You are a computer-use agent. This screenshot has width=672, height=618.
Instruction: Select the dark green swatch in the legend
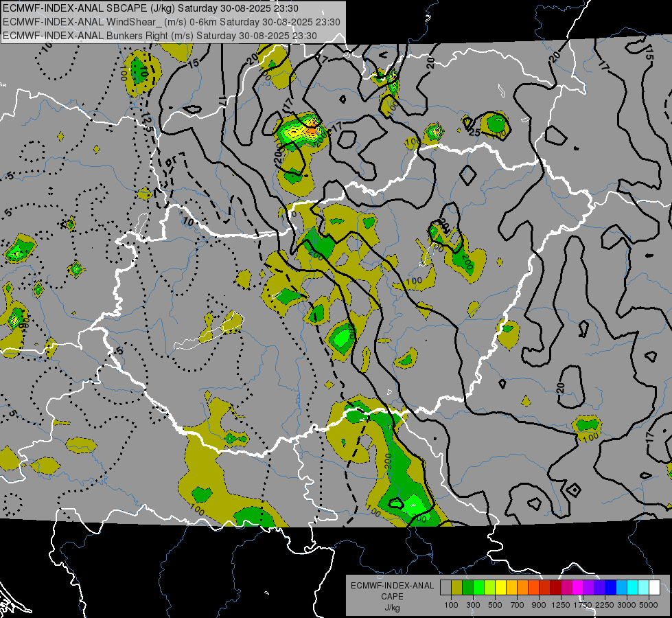[467, 588]
